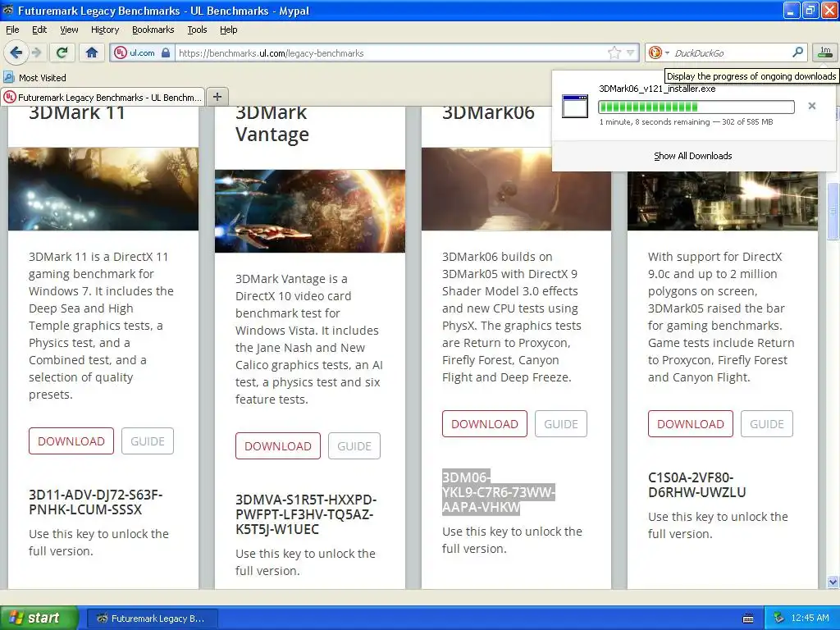Toggle the downloads progress toolbar button
This screenshot has height=630, width=840.
[825, 52]
